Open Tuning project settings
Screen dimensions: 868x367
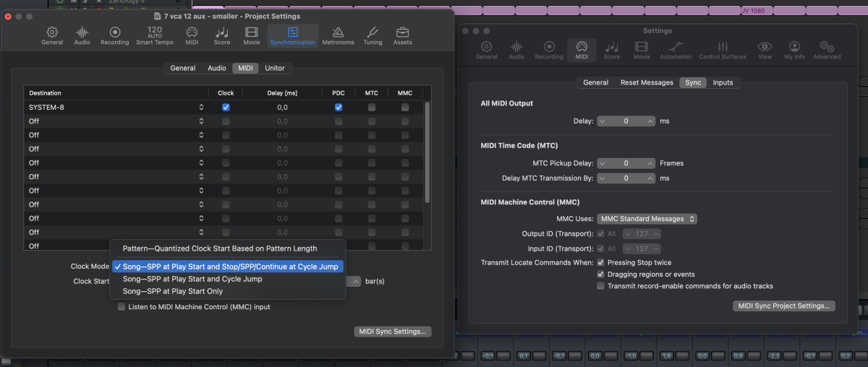(x=373, y=36)
